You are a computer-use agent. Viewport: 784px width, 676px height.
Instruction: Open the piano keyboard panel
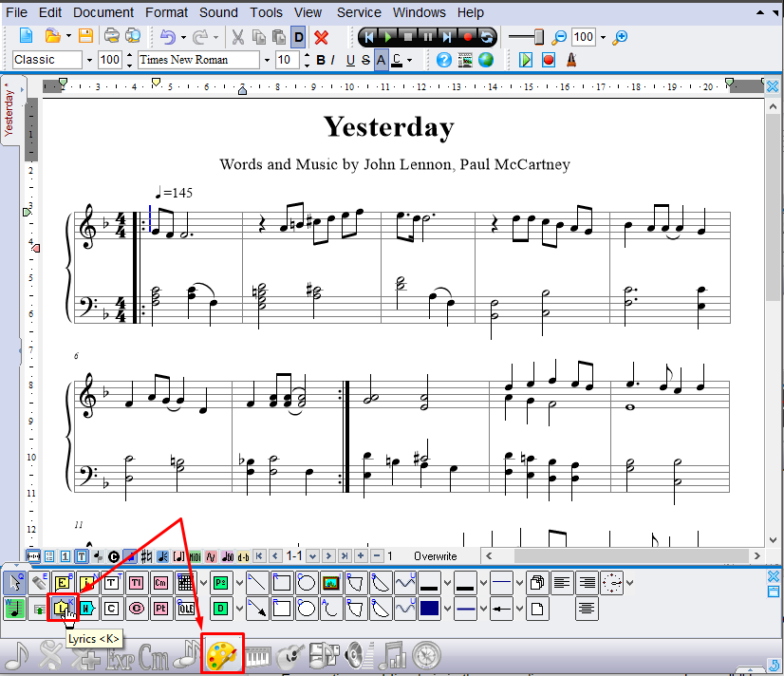(257, 656)
